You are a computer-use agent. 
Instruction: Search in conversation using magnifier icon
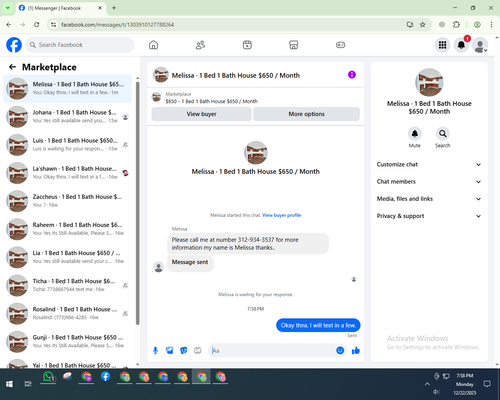point(443,134)
